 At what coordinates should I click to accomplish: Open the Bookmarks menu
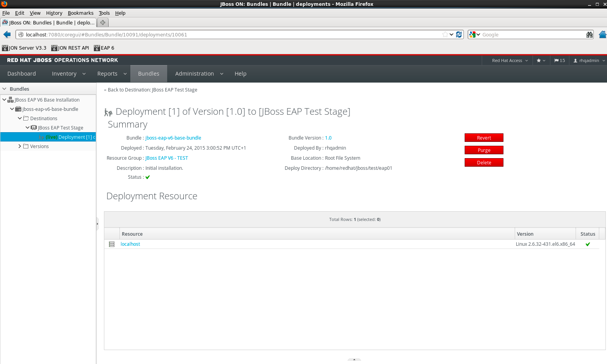[x=81, y=13]
